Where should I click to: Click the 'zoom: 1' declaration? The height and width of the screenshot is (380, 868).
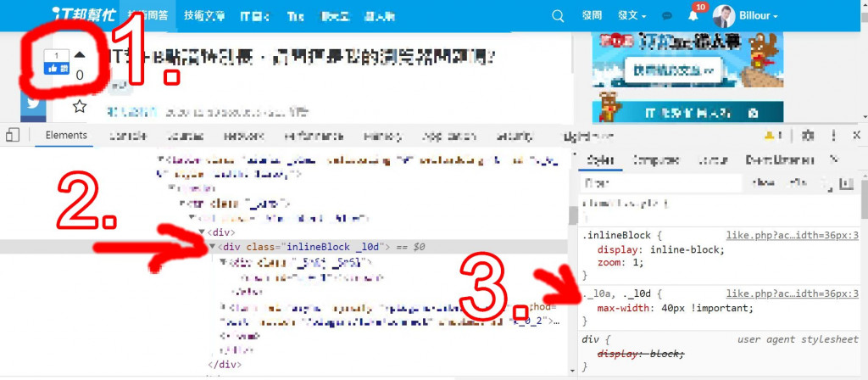[x=620, y=263]
